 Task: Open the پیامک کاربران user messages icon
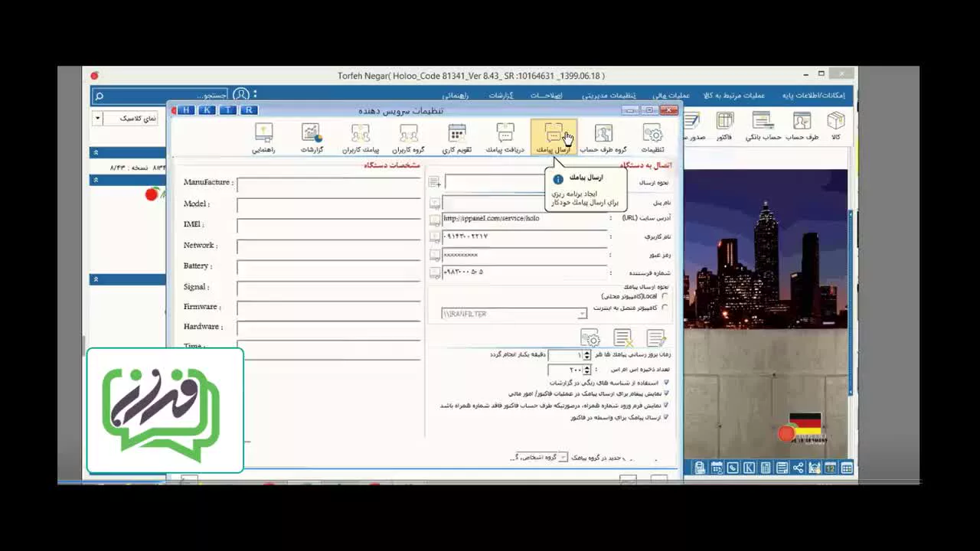pos(361,139)
